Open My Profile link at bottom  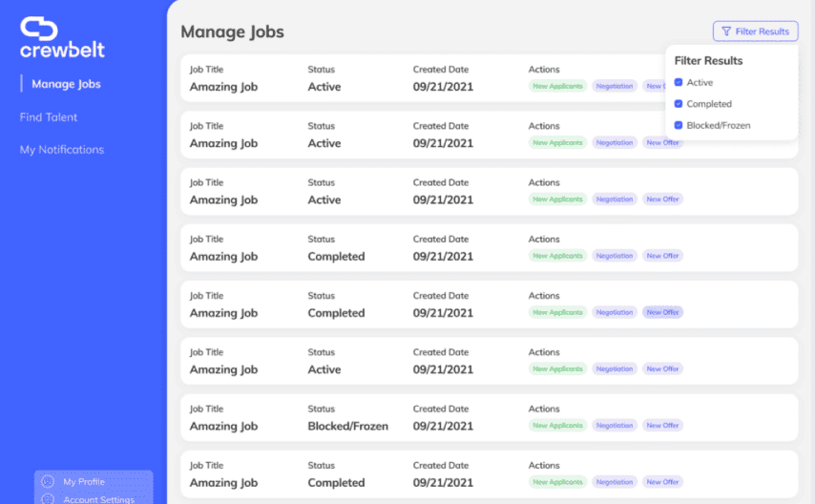click(84, 482)
